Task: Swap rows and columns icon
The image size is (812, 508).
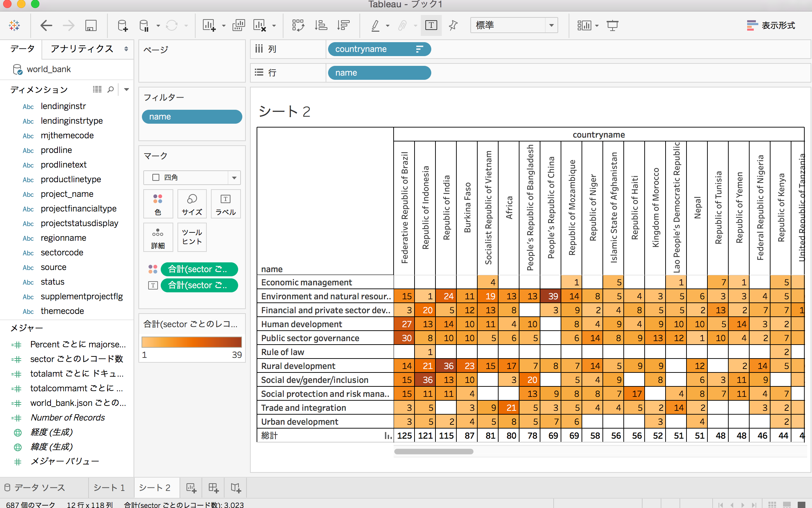Action: tap(298, 25)
